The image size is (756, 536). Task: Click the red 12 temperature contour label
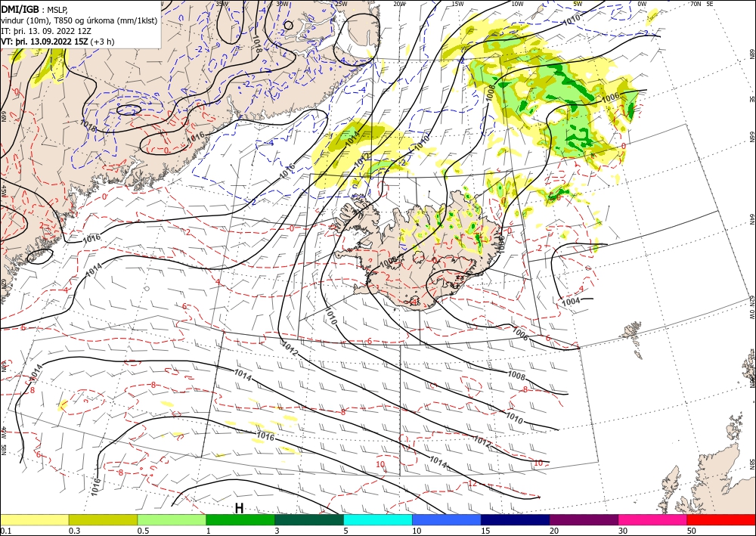(x=472, y=483)
